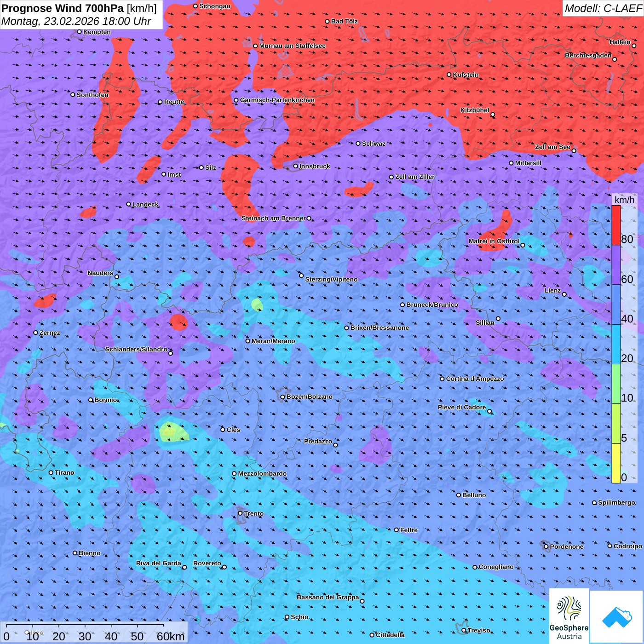Click the Schwaz location label
The image size is (644, 644).
click(374, 144)
